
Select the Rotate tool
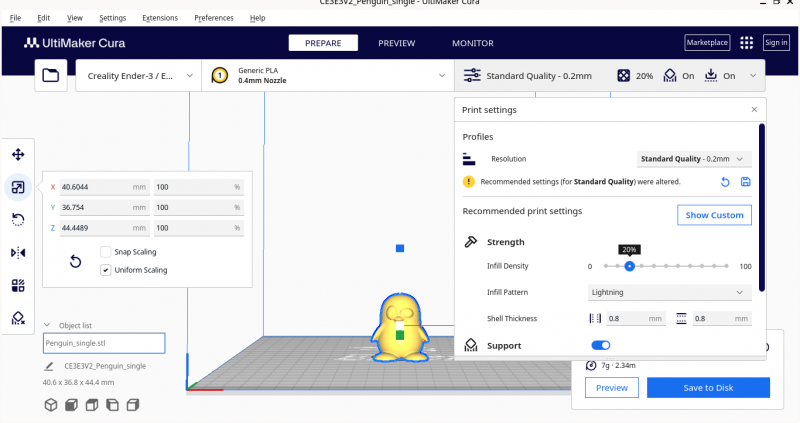(x=18, y=220)
